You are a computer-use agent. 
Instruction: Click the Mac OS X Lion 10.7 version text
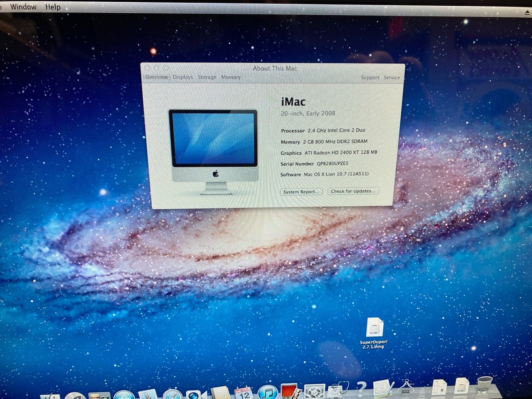[x=336, y=174]
